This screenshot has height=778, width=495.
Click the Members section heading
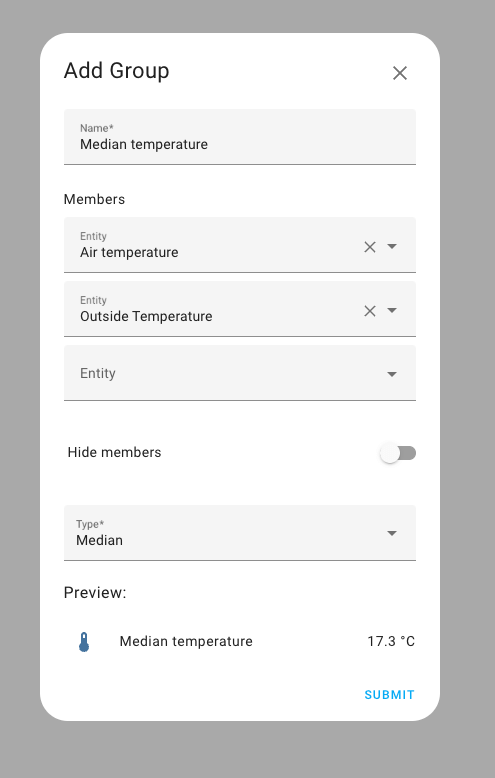94,199
